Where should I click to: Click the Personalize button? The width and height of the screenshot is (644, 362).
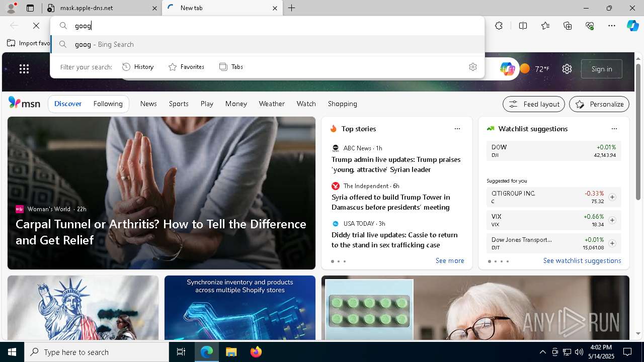(599, 104)
